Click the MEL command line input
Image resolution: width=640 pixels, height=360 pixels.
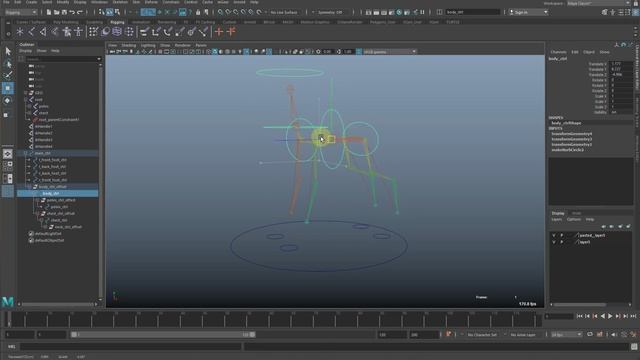pyautogui.click(x=131, y=347)
